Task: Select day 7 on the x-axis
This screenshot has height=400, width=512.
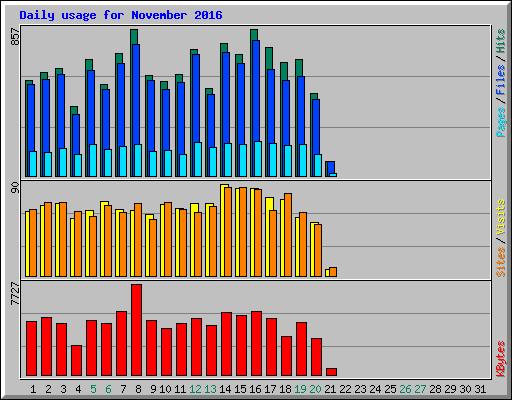Action: click(123, 389)
